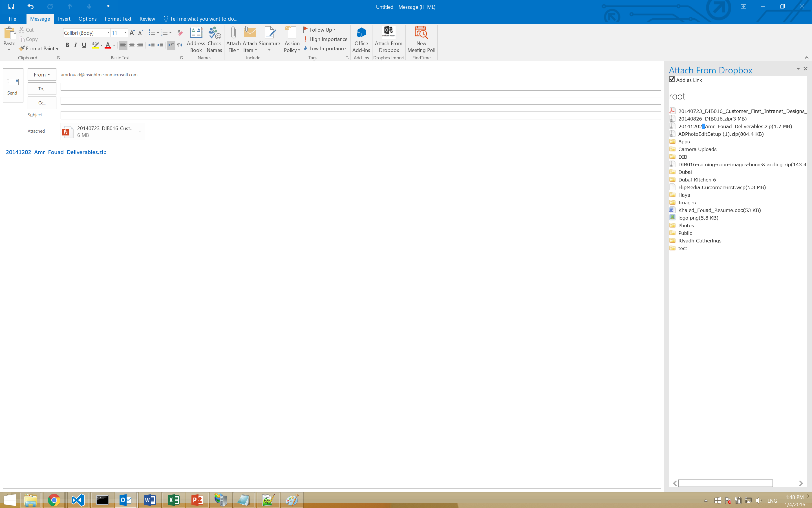Open the Numbering list dropdown arrow
The width and height of the screenshot is (812, 508).
(171, 32)
